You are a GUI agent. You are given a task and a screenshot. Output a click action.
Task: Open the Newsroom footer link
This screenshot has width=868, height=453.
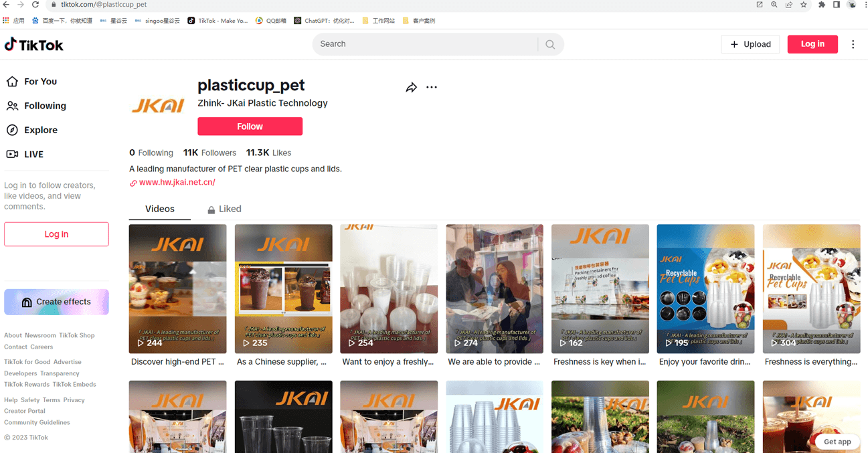click(40, 336)
